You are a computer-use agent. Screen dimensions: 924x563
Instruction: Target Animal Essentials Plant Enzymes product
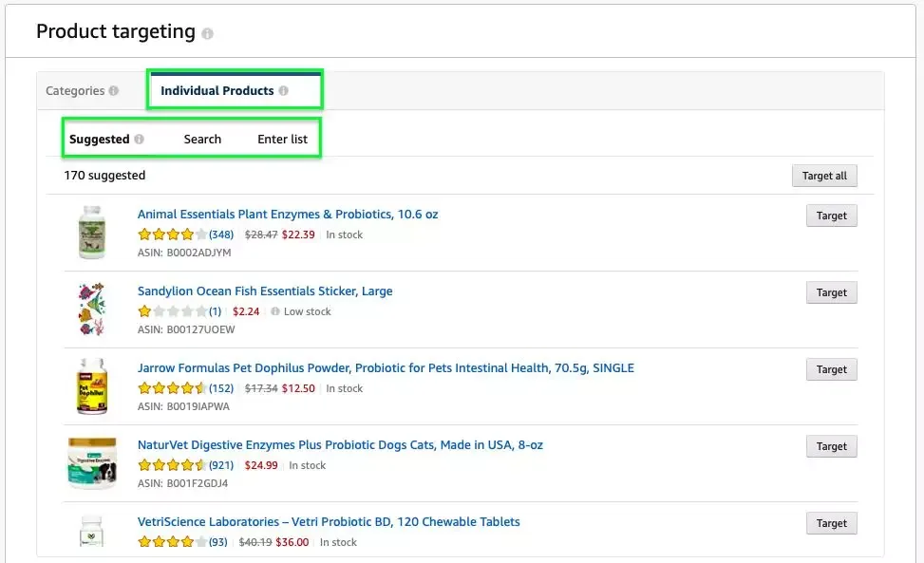coord(832,216)
